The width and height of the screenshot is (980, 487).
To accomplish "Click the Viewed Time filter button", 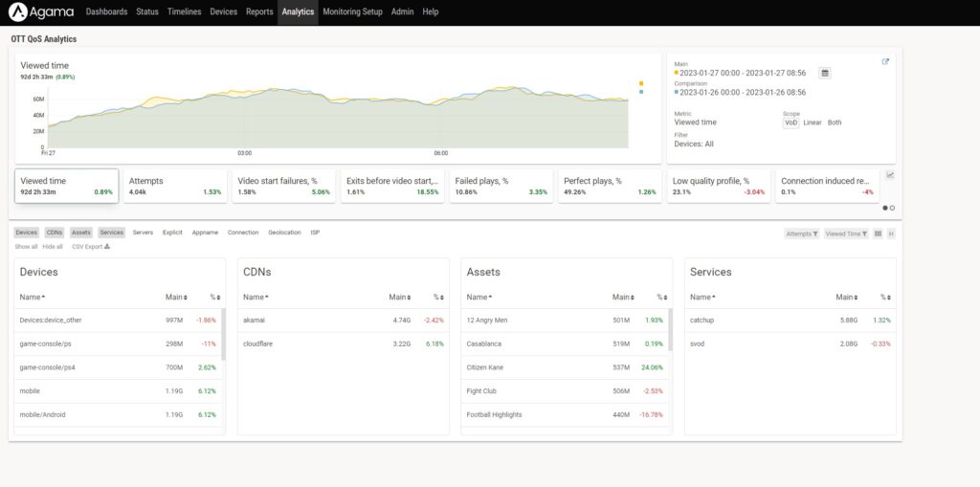I will (x=846, y=233).
